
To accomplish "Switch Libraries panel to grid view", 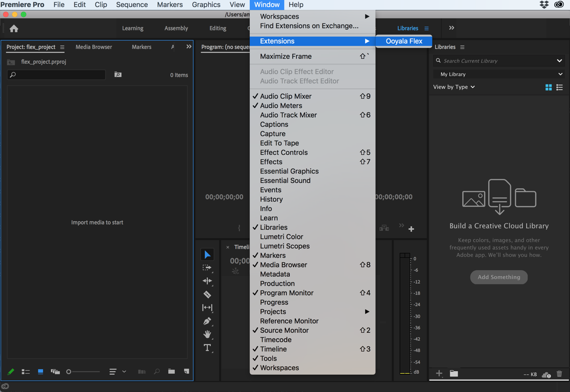I will click(549, 87).
